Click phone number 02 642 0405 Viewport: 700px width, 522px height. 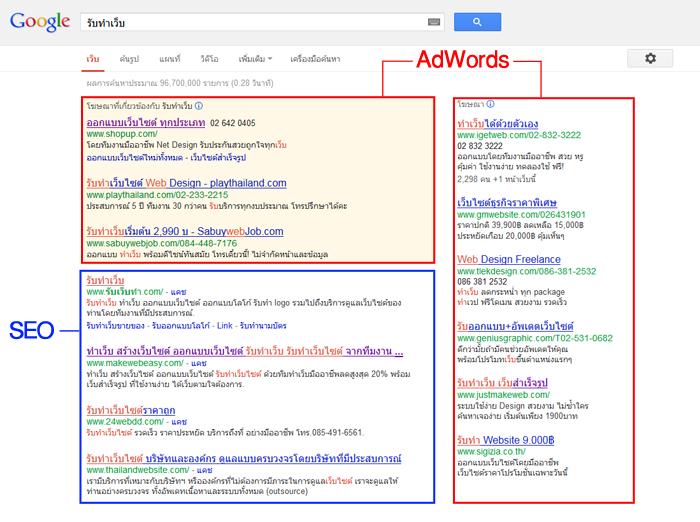pos(233,123)
